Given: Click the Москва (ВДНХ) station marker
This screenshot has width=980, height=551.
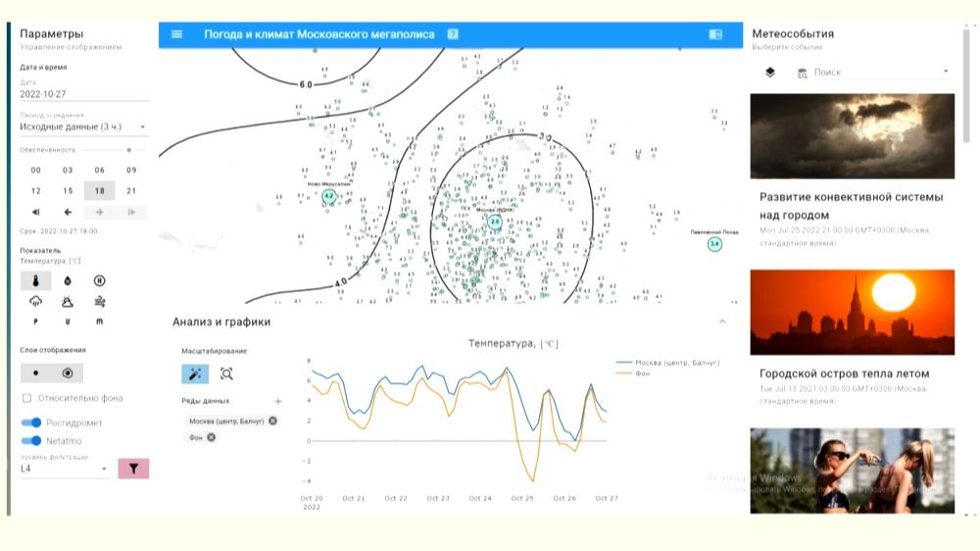Looking at the screenshot, I should [x=494, y=222].
